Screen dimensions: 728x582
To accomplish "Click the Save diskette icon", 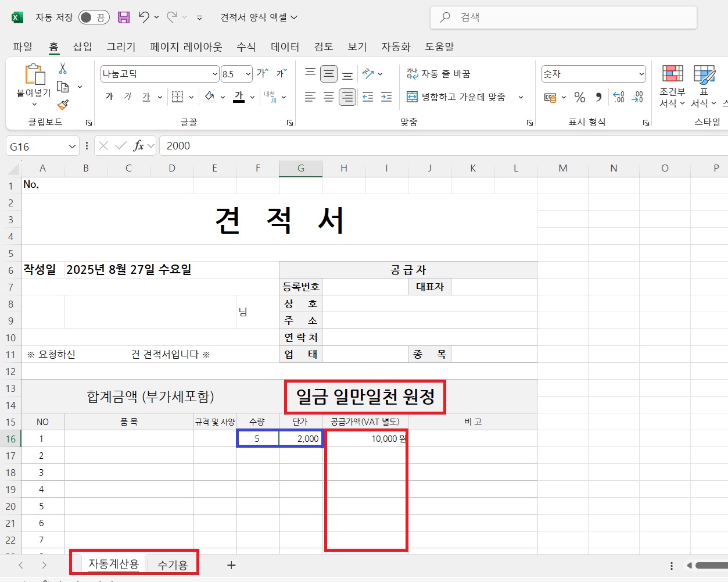I will coord(123,17).
